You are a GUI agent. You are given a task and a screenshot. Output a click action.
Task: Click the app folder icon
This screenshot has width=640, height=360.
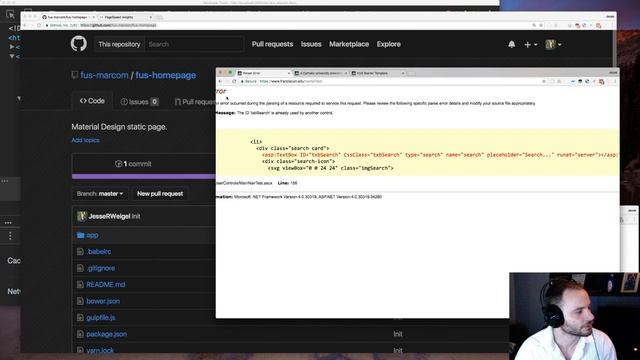click(x=80, y=235)
